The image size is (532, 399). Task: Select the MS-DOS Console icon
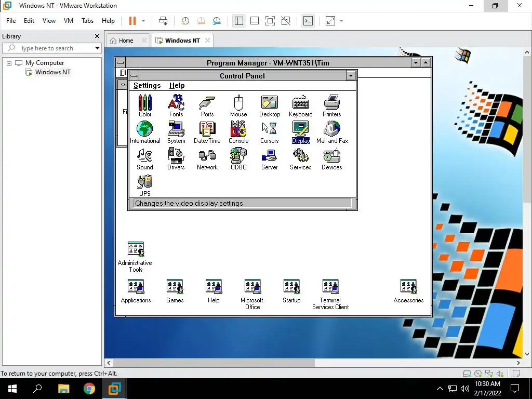click(x=238, y=132)
